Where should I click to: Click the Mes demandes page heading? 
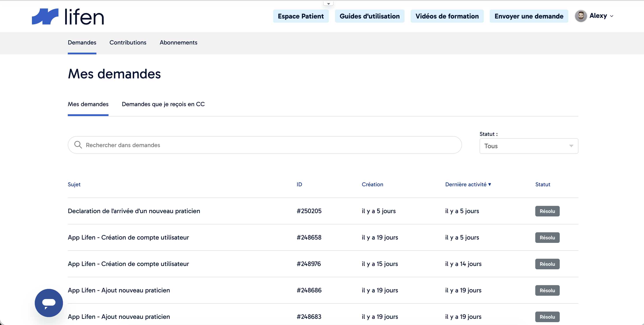114,74
